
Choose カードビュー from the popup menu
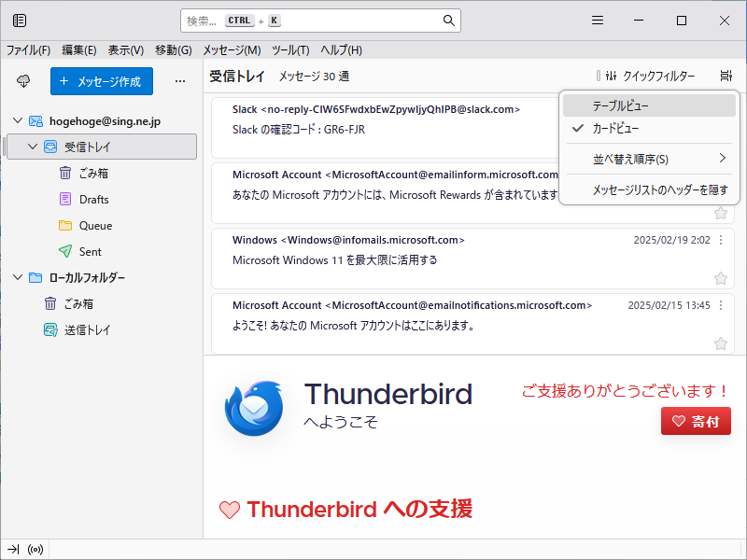tap(649, 128)
